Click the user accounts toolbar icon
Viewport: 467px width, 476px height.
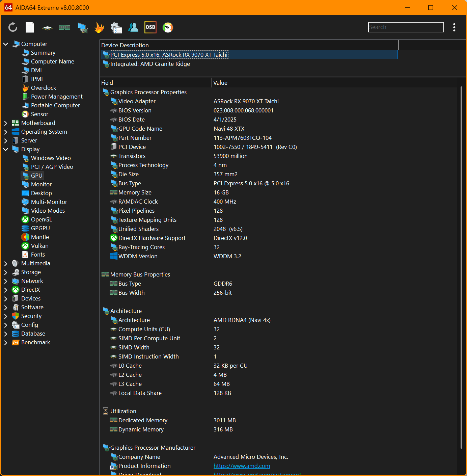point(133,27)
